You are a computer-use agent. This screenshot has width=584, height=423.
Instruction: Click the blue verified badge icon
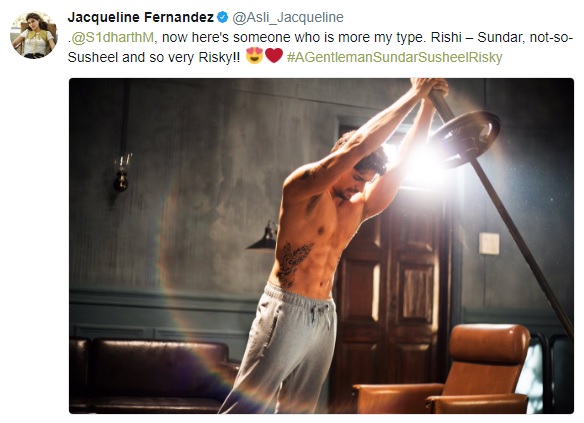pos(222,17)
